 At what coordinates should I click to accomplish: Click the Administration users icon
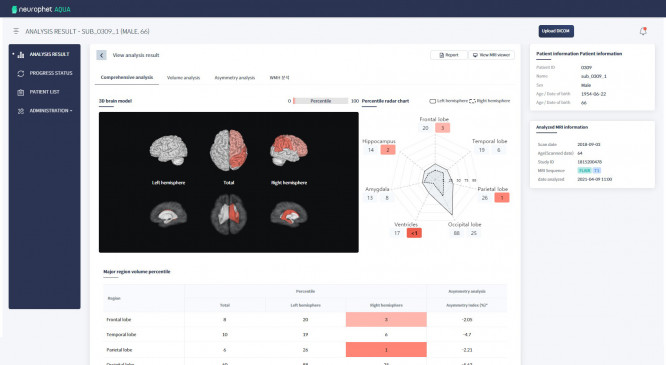point(21,111)
